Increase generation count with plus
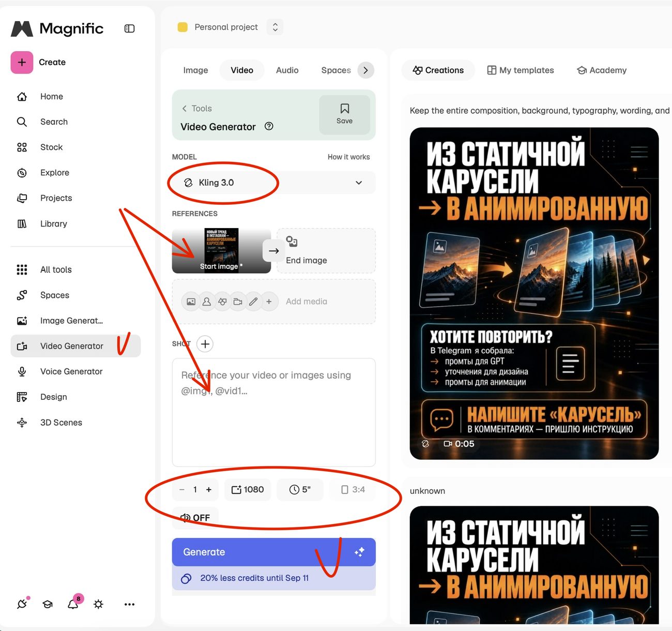This screenshot has width=672, height=631. [209, 489]
